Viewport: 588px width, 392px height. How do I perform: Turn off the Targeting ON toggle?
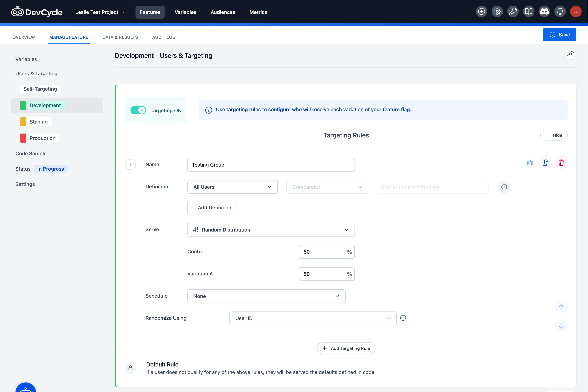(x=138, y=110)
